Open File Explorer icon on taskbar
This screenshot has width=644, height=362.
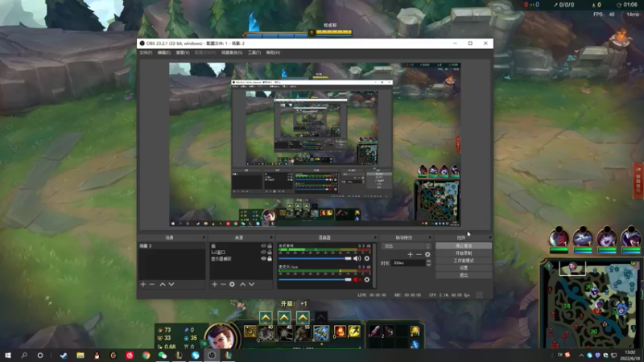(x=80, y=356)
